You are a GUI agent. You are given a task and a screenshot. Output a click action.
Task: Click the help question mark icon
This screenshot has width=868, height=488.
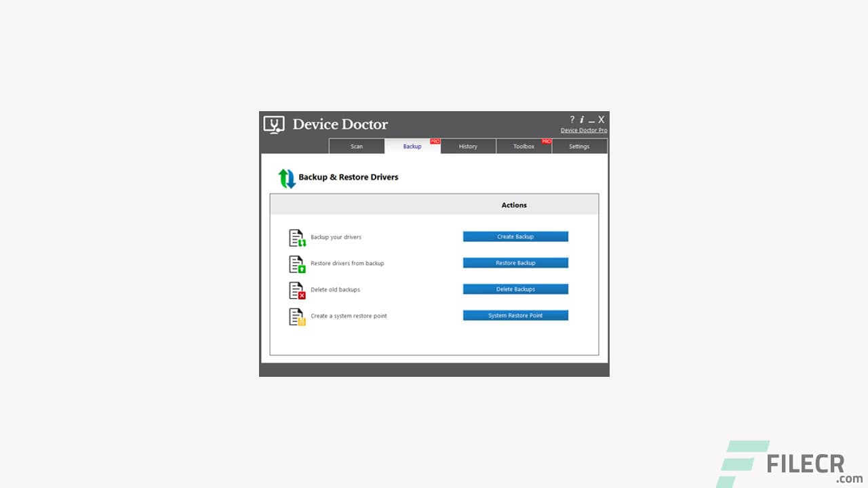tap(572, 119)
